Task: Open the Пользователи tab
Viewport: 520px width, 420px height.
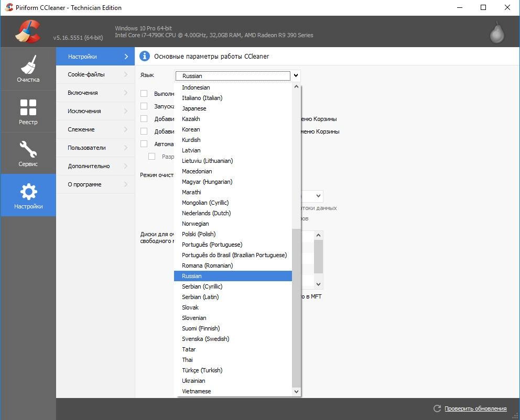Action: click(95, 148)
